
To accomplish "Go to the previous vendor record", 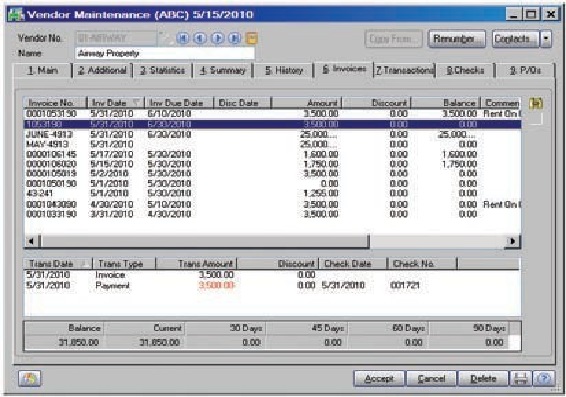I will [200, 38].
